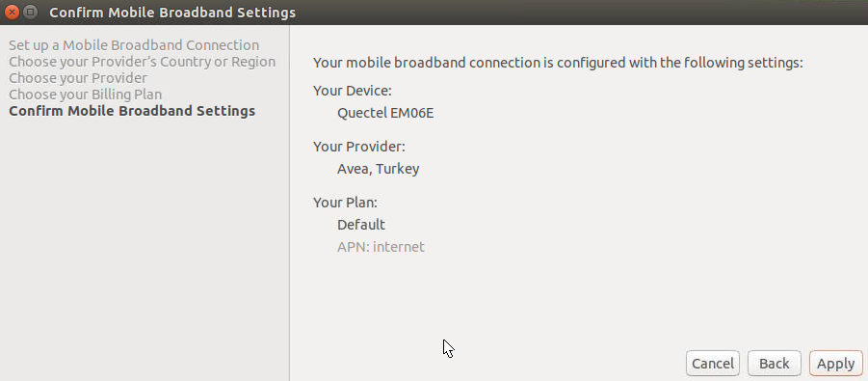Image resolution: width=868 pixels, height=381 pixels.
Task: Select the 'Choose your Provider' step
Action: [x=78, y=78]
